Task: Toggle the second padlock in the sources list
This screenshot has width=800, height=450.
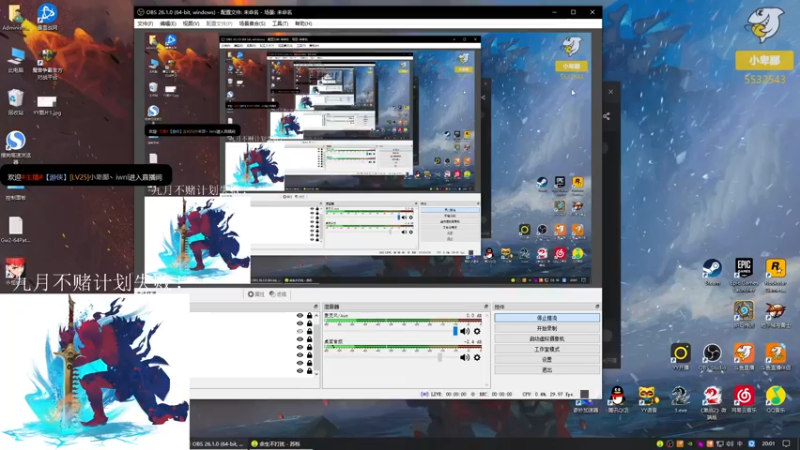Action: pyautogui.click(x=309, y=323)
